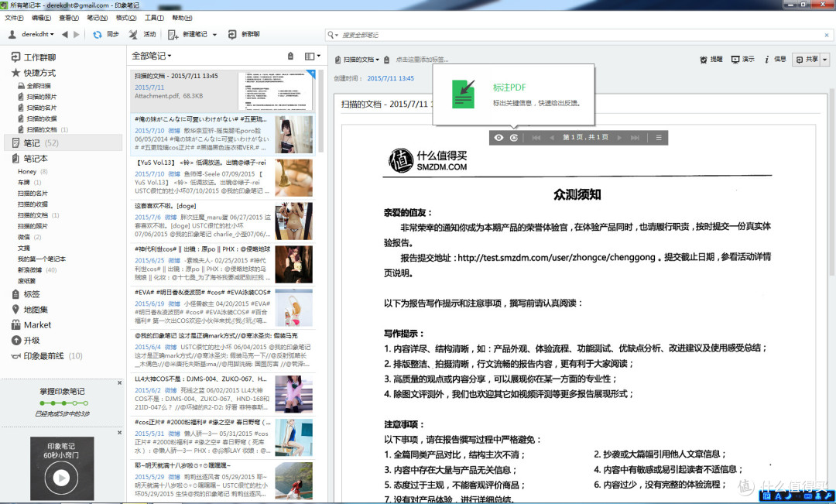Open the PDF toolbar list menu icon
This screenshot has width=836, height=504.
point(659,138)
